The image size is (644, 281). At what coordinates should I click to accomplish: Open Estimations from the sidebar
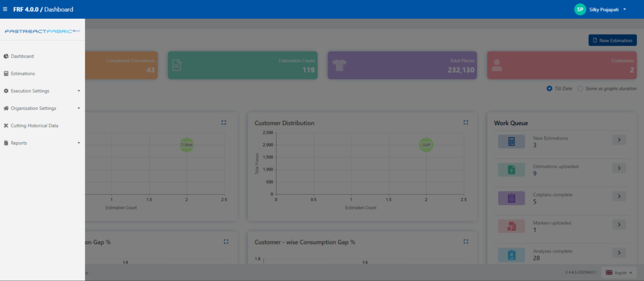(x=23, y=74)
